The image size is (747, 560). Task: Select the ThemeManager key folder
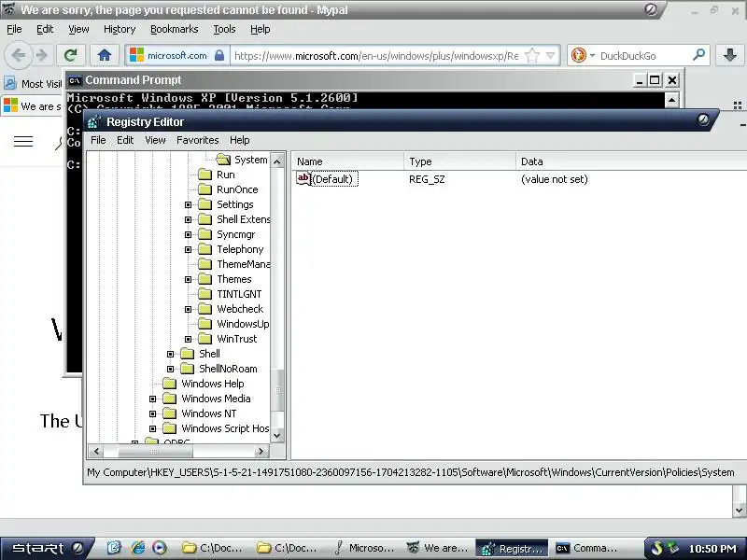coord(234,264)
